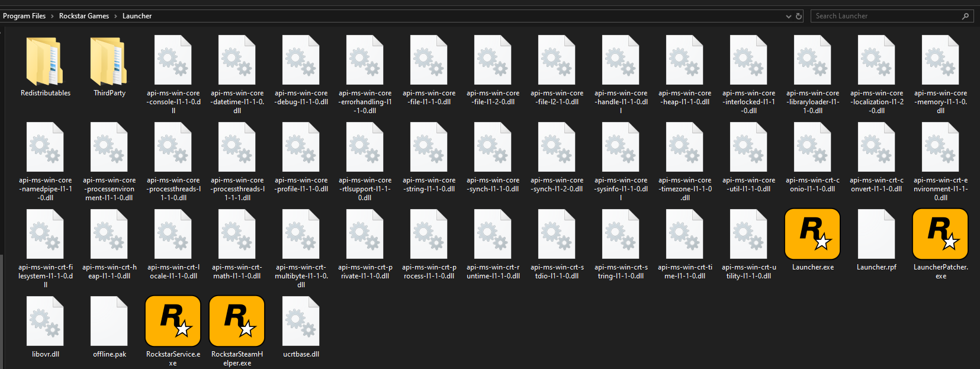Select api-ms-win-core-synch-l1-2-0.dll icon
Image resolution: width=980 pixels, height=369 pixels.
(x=557, y=147)
